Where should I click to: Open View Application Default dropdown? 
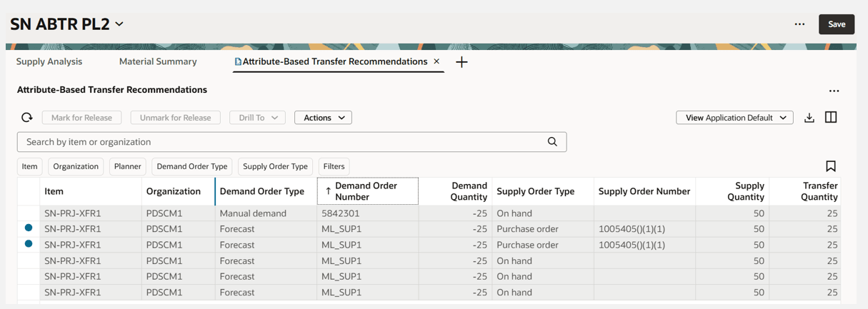[734, 118]
